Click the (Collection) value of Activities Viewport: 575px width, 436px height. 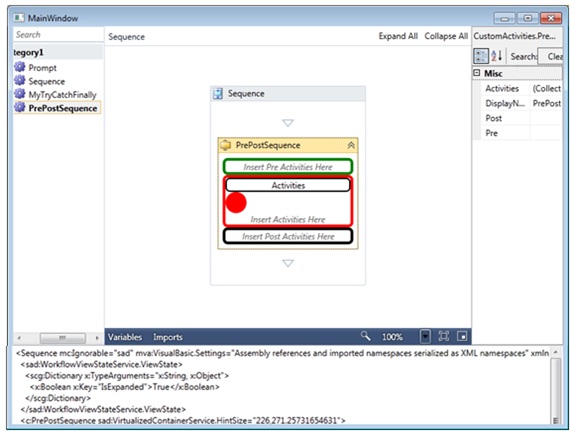point(546,88)
